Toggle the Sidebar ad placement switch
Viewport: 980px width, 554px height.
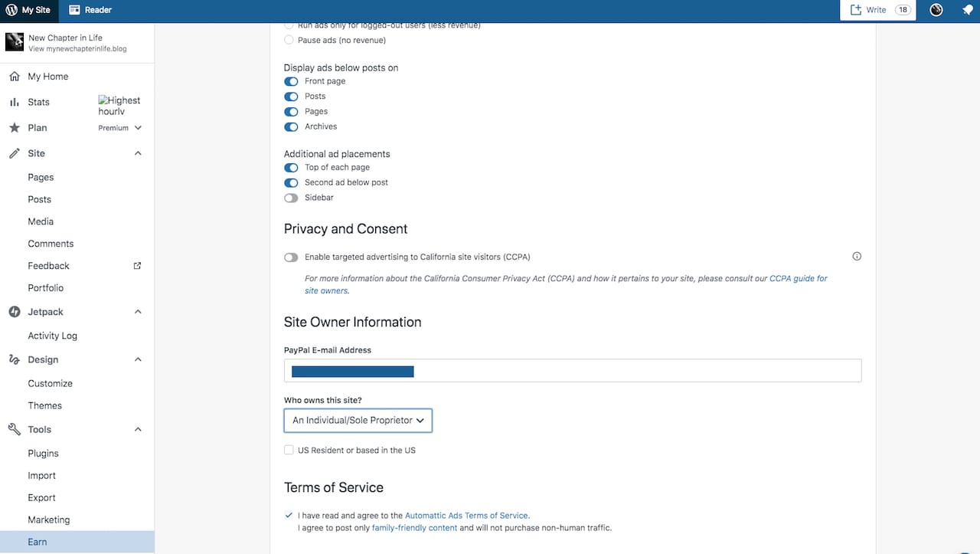coord(291,198)
